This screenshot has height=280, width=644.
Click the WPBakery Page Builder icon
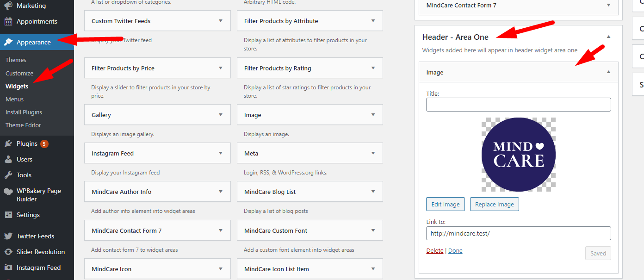[x=8, y=191]
